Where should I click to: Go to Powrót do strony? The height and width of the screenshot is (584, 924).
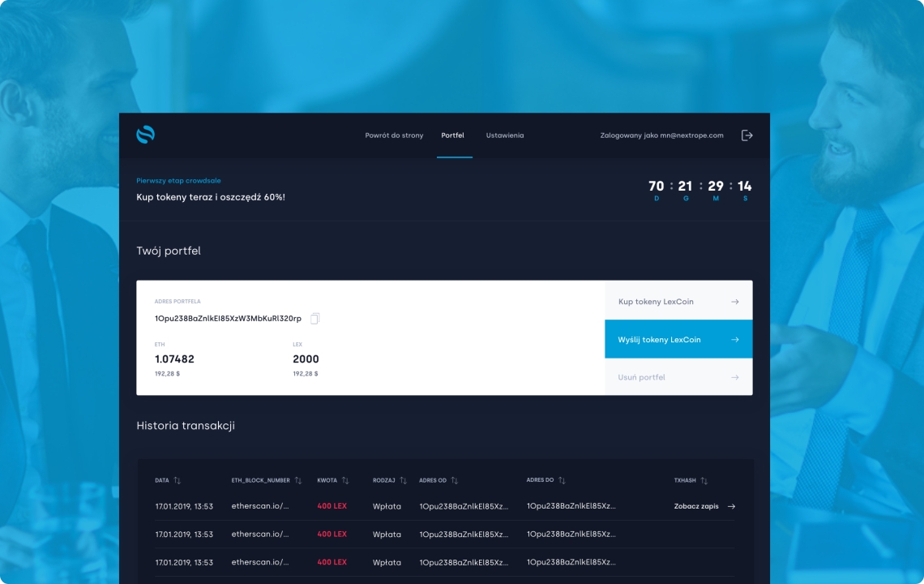[394, 135]
